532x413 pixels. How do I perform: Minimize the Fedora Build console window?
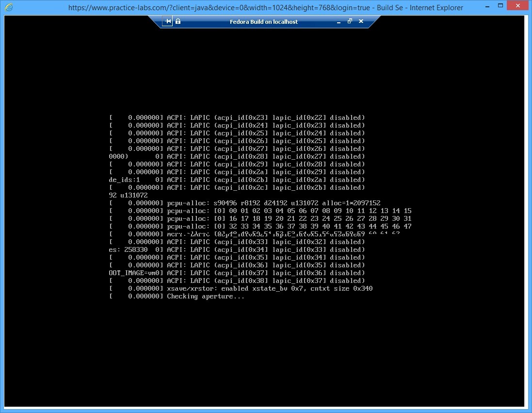click(339, 21)
